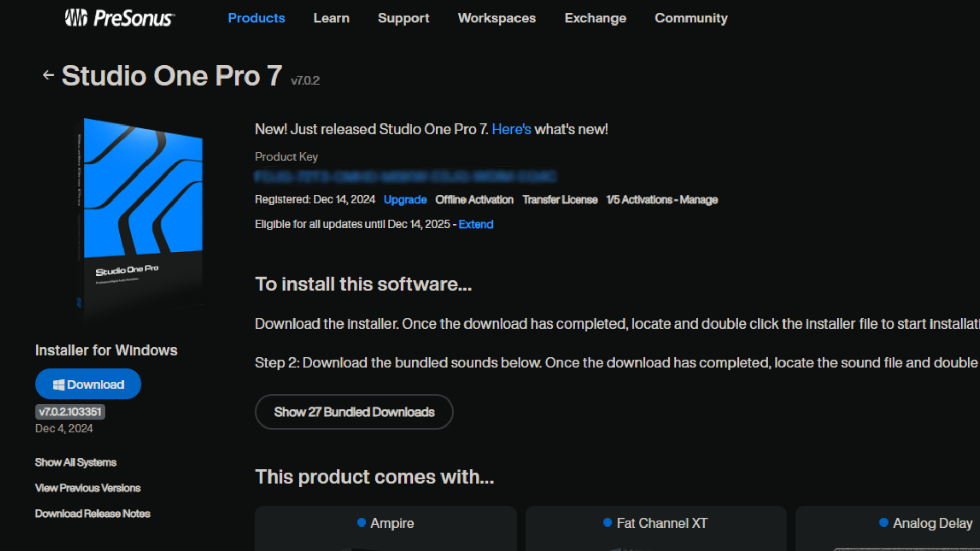Click the blurred product key text
Viewport: 980px width, 551px height.
coord(405,177)
